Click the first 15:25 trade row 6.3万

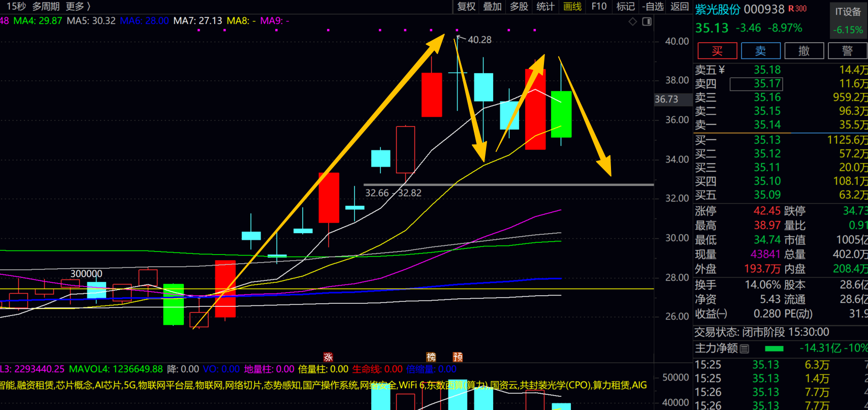tap(817, 365)
